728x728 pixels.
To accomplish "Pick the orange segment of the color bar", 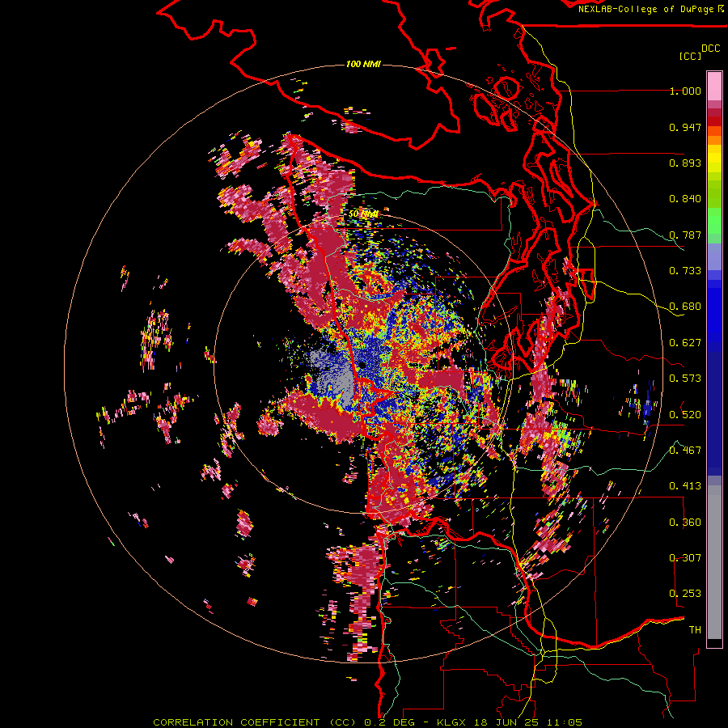I will click(x=714, y=141).
